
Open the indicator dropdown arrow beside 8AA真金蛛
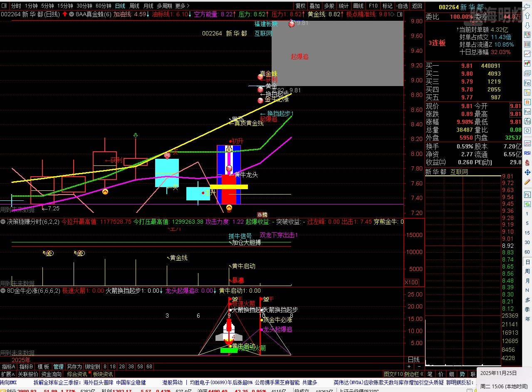click(x=72, y=14)
